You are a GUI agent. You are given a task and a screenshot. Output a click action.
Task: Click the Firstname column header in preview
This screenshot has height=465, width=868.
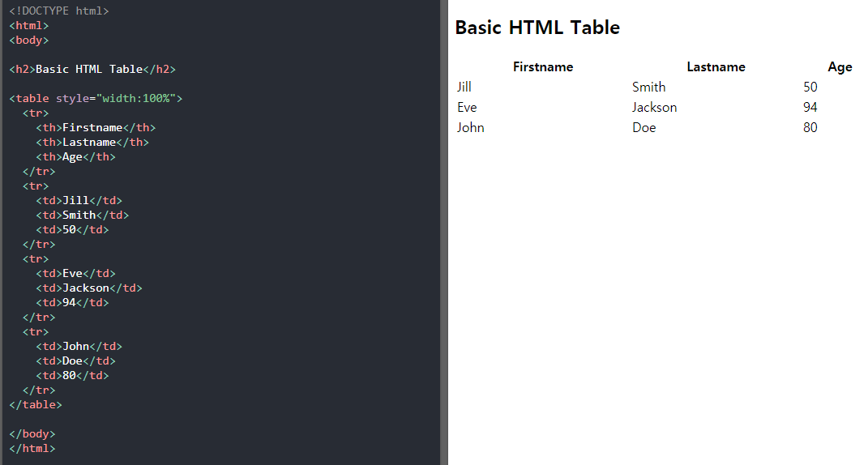(543, 67)
